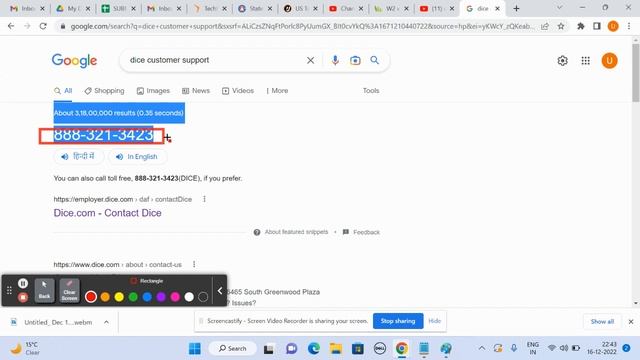This screenshot has width=640, height=360.
Task: Open search by image camera icon
Action: click(x=355, y=60)
